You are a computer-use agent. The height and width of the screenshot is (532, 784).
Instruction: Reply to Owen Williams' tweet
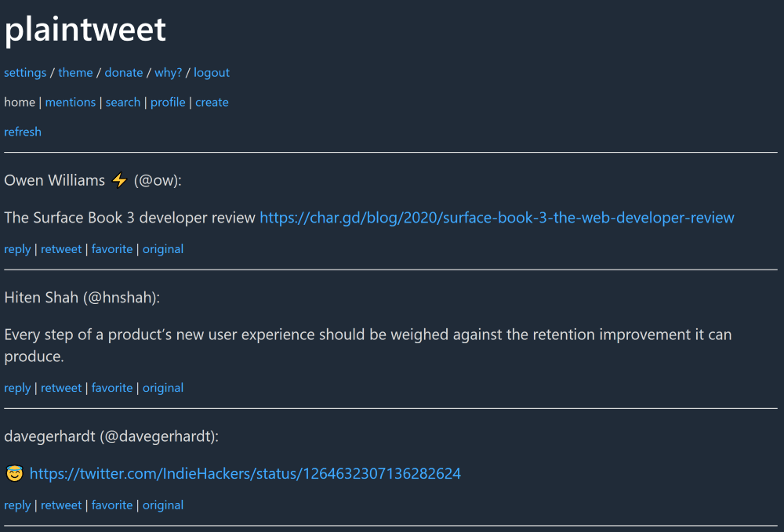pyautogui.click(x=17, y=249)
